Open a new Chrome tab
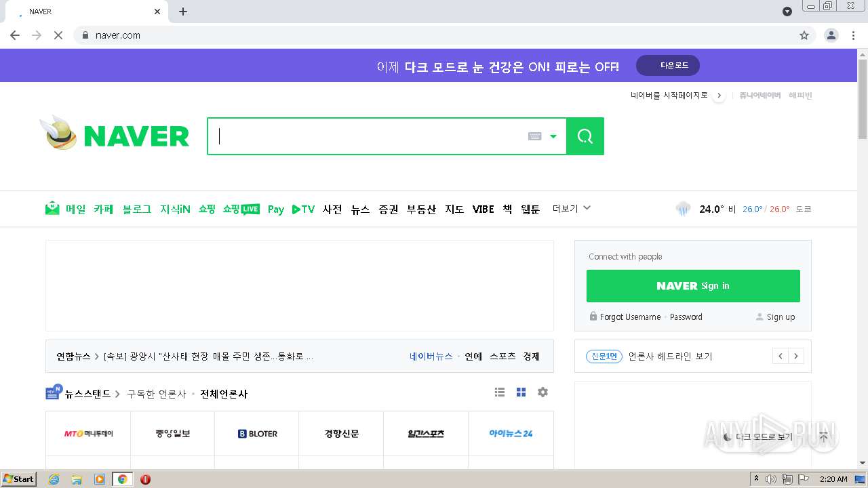Screen dimensions: 868x488 tap(183, 12)
